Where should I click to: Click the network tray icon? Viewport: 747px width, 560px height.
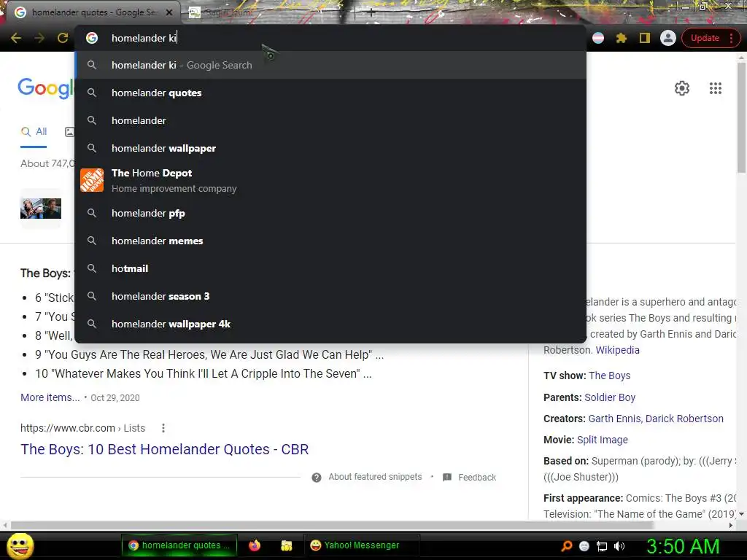602,546
